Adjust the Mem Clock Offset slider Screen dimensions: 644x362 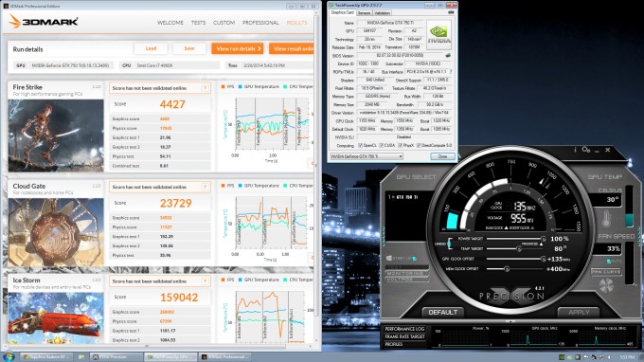pos(507,269)
